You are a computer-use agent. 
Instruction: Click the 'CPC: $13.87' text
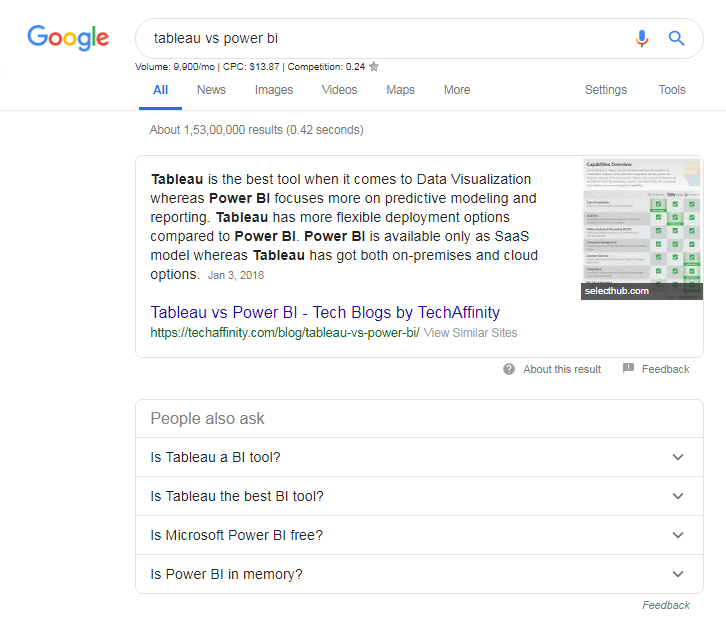coord(251,67)
